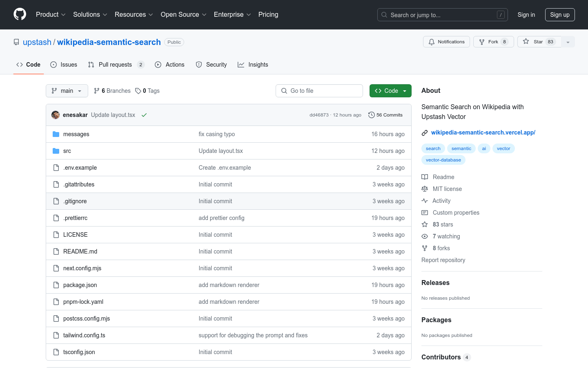Open the green Code dropdown button

pyautogui.click(x=390, y=91)
